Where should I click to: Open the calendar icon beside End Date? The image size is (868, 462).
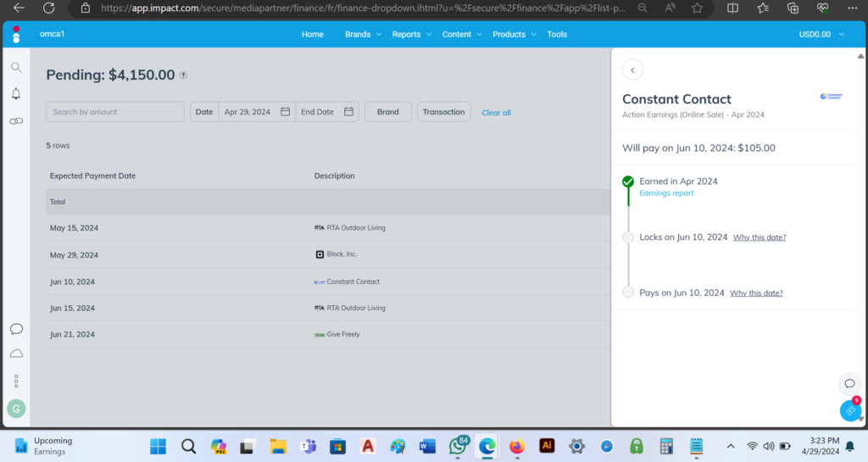(x=348, y=112)
